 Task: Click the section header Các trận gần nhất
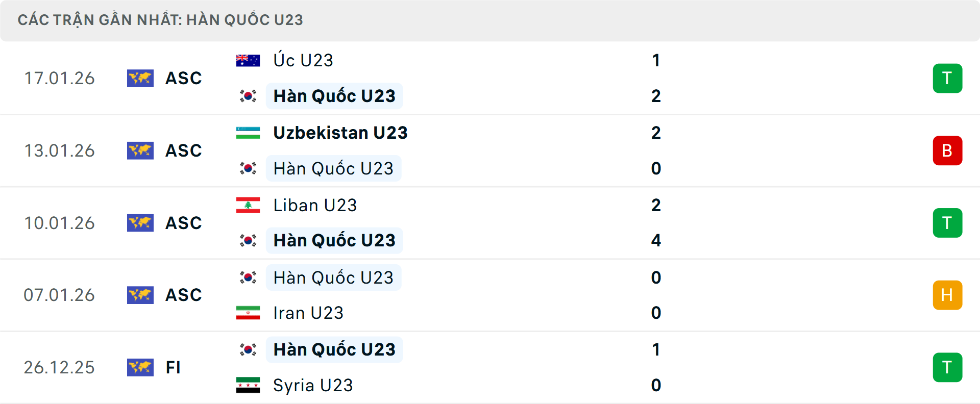point(160,20)
